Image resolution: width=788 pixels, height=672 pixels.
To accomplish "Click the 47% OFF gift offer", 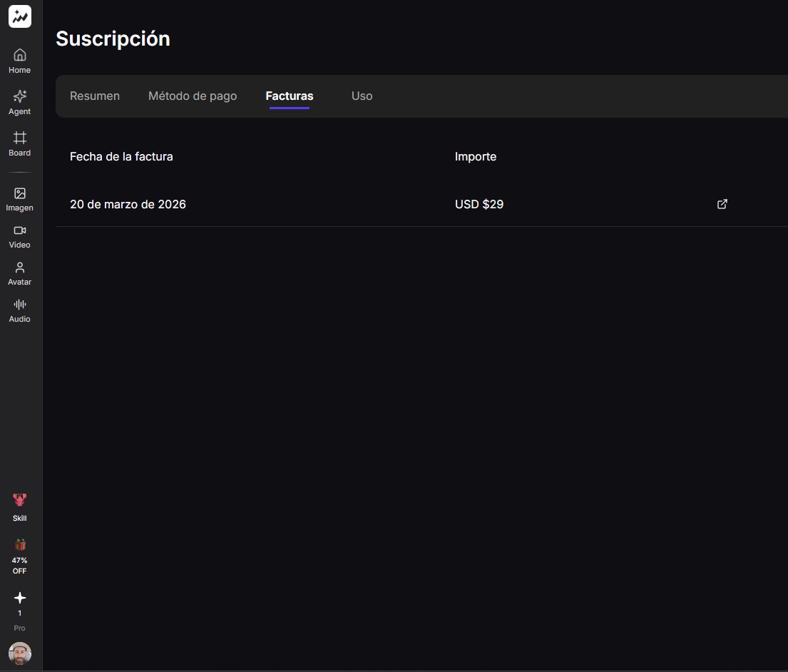I will 19,556.
